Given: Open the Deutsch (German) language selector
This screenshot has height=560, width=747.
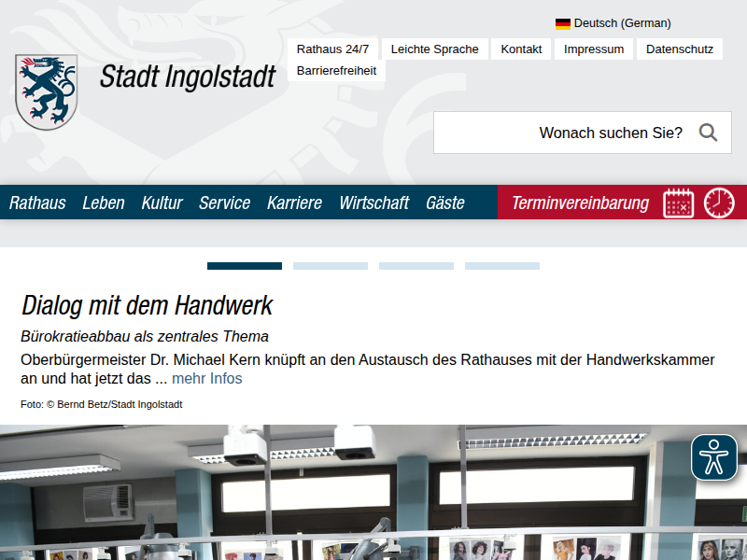Looking at the screenshot, I should (622, 23).
